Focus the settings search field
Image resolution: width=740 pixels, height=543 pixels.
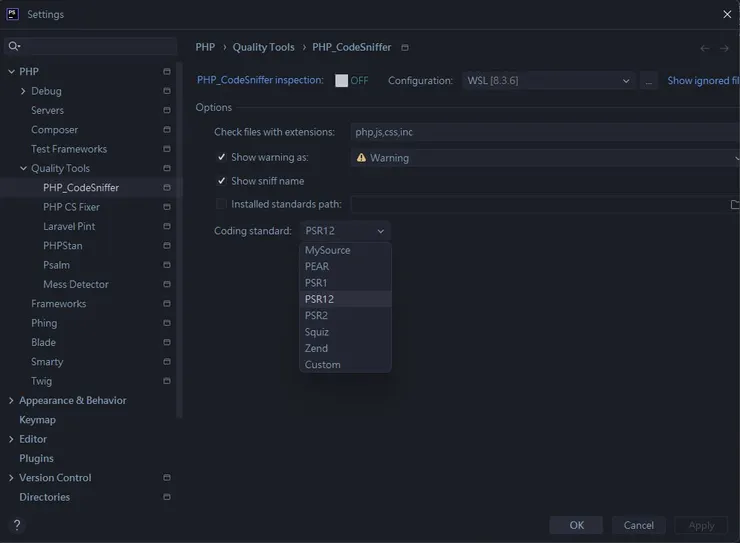91,46
